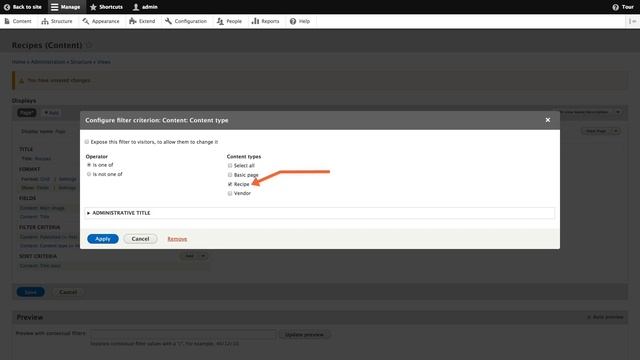Select the 'Is not one of' operator
Image resolution: width=640 pixels, height=360 pixels.
click(89, 174)
